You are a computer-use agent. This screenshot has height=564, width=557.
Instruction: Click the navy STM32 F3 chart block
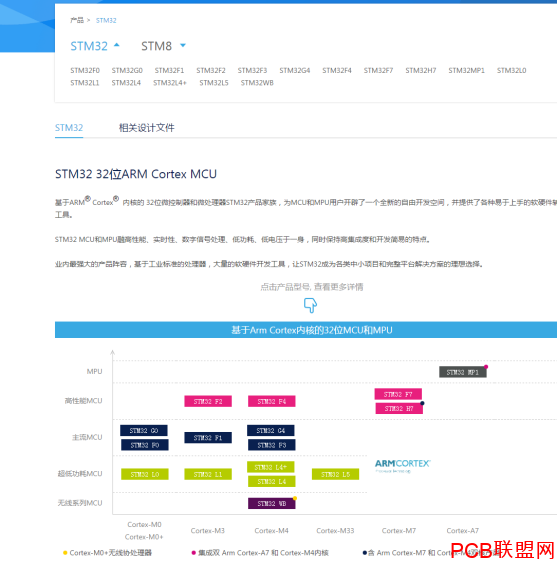point(271,445)
